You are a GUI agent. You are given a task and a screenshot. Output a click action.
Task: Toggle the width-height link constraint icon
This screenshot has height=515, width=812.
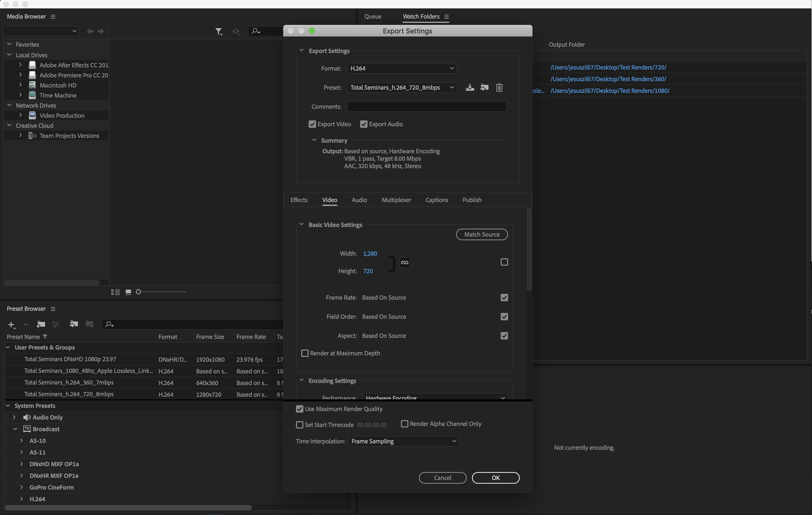tap(404, 262)
